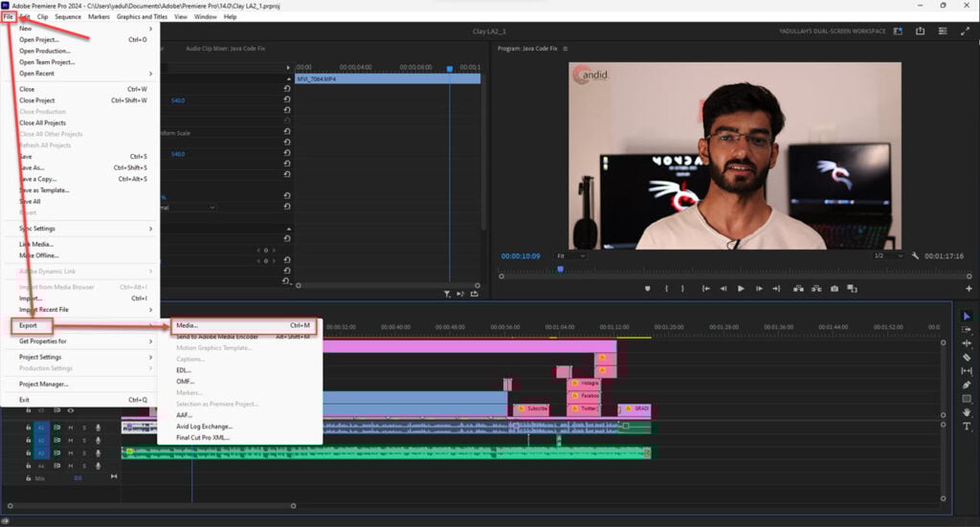Open the Program monitor wrench settings
Viewport: 980px width, 527px height.
915,256
